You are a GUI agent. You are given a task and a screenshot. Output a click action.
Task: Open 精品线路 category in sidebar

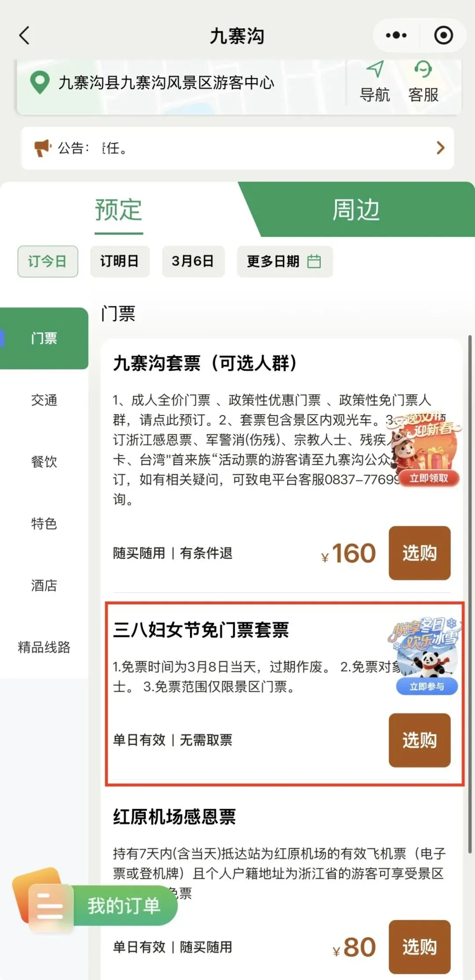click(44, 647)
